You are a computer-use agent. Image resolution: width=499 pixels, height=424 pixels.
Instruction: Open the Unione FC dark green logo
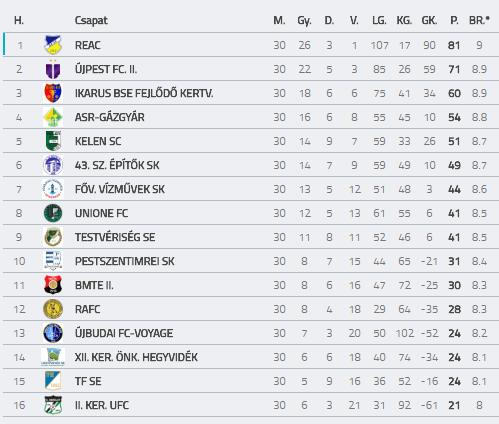point(53,213)
